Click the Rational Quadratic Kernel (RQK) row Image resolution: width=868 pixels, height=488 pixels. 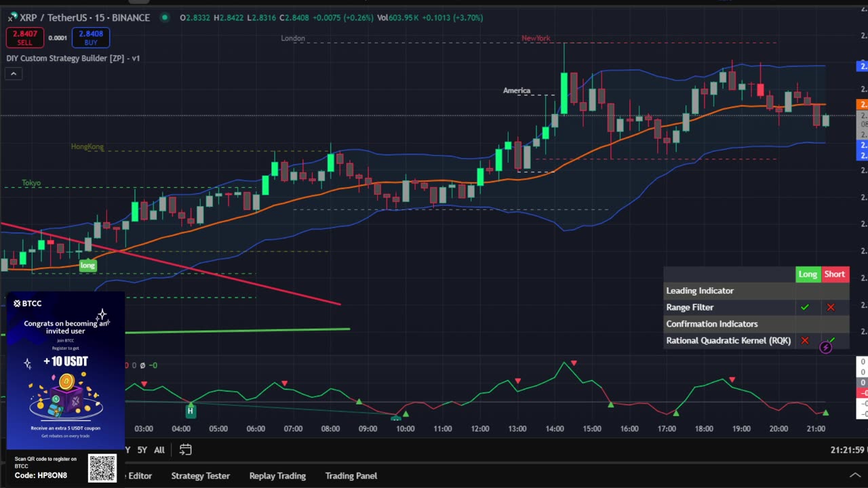756,340
